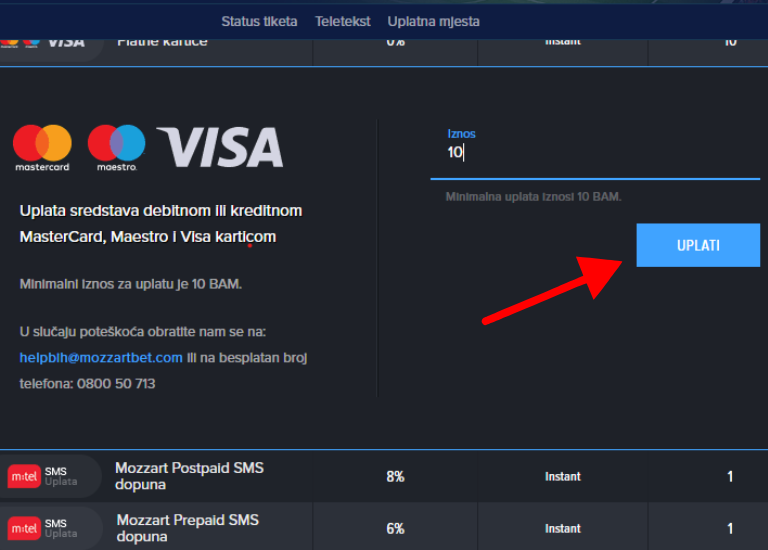
Task: Expand the Mozzart Postpaid SMS dopuna option
Action: pos(189,476)
